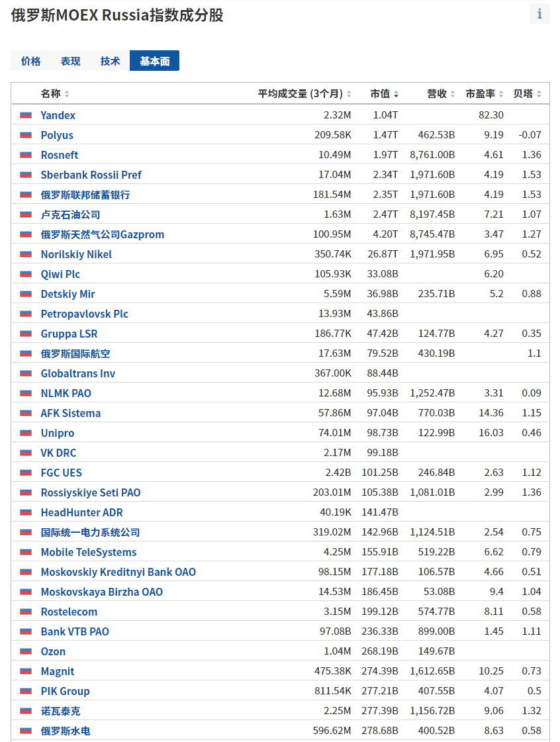Open the Rosneft stock page

[60, 155]
